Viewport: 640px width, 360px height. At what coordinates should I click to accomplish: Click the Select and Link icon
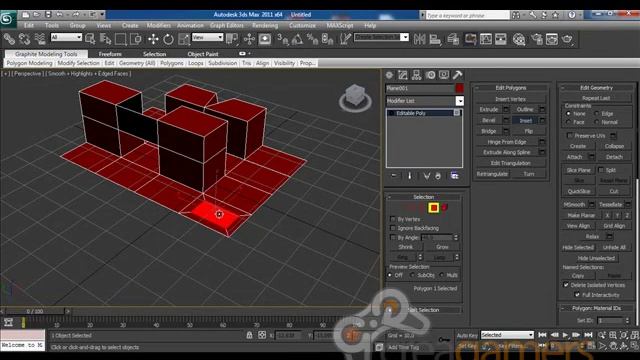[9, 39]
